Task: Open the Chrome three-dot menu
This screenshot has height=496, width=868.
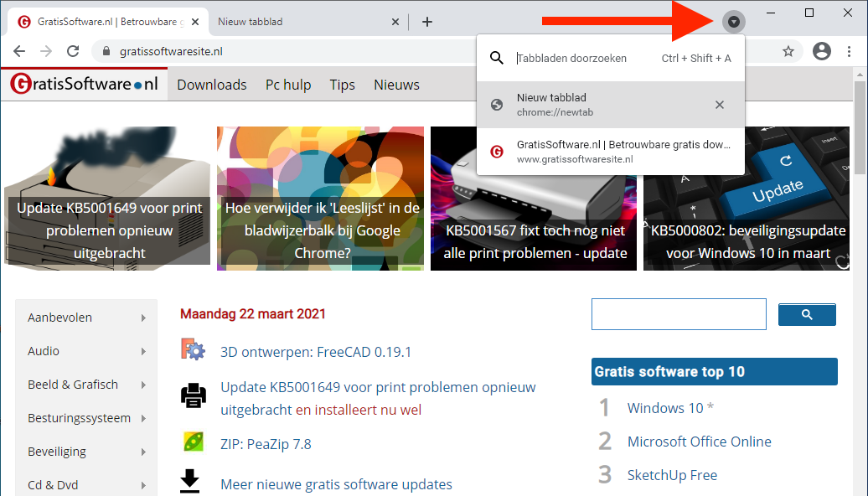Action: [x=850, y=52]
